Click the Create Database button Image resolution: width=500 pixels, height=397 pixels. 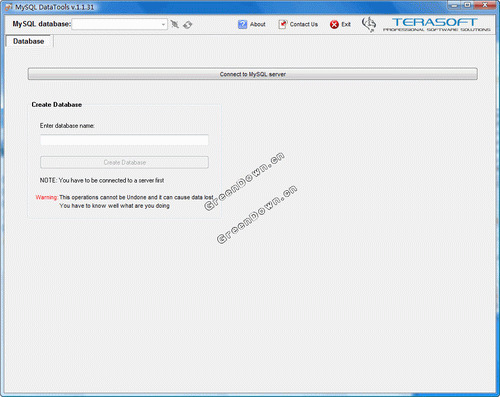coord(124,162)
